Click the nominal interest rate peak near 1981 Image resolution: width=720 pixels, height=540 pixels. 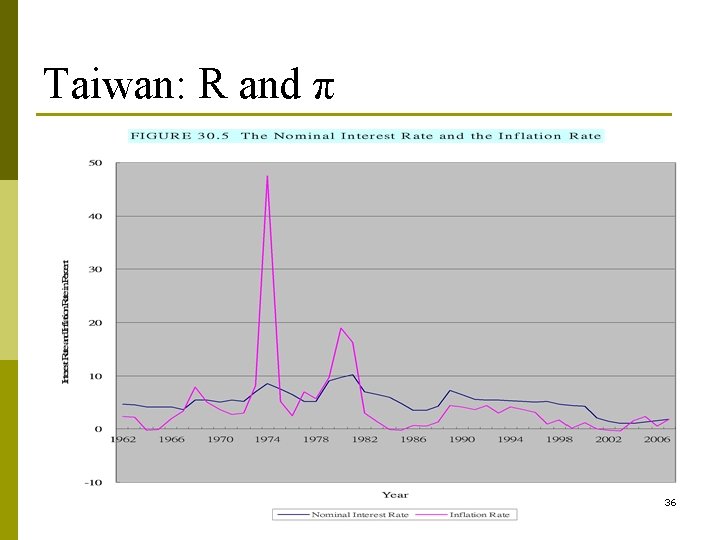point(353,375)
